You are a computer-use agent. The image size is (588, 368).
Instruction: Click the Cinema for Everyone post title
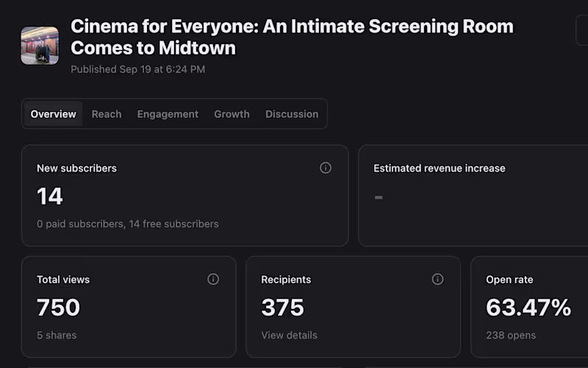292,38
